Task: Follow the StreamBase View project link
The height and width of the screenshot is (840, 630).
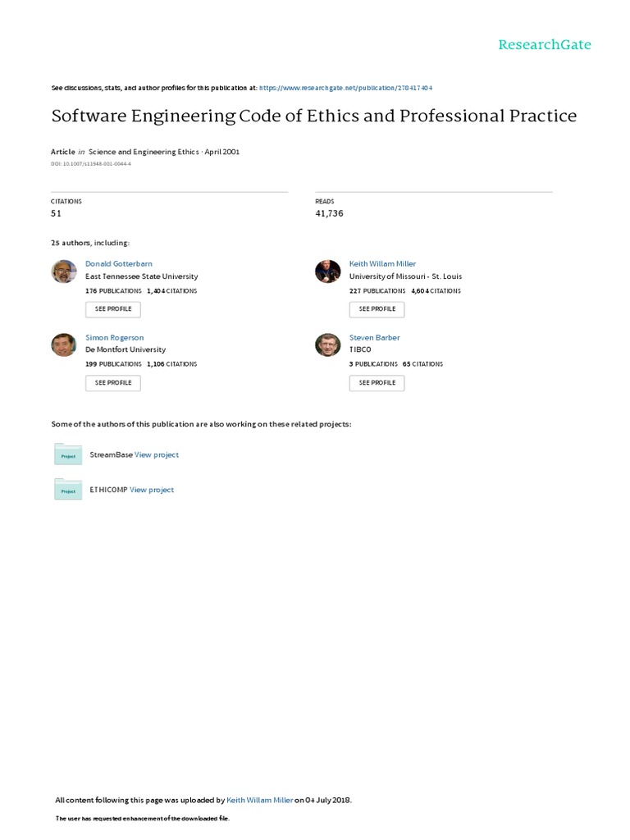Action: (x=157, y=454)
